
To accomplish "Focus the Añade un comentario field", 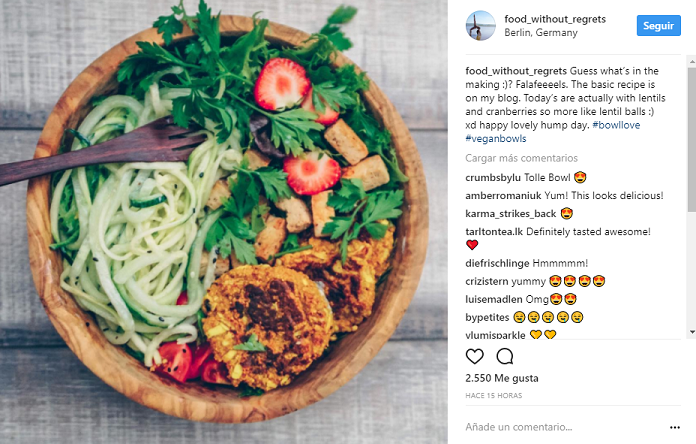I will coord(564,427).
